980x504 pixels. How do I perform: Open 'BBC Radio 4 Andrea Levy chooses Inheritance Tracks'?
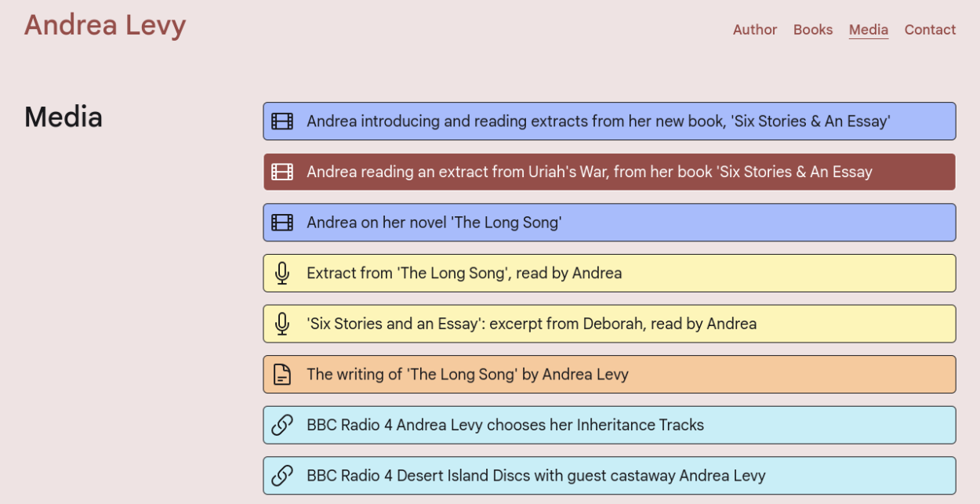pyautogui.click(x=505, y=425)
